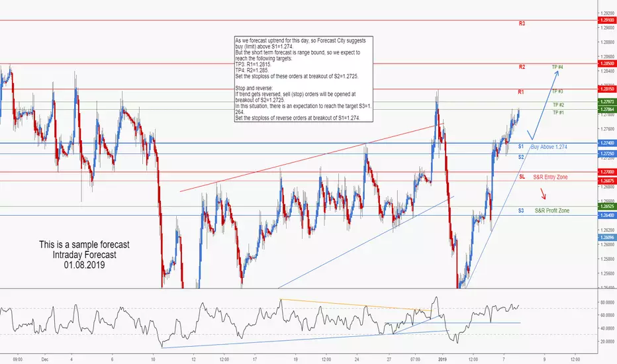The width and height of the screenshot is (617, 364).
Task: Click the 'S&R Profit Zone' label
Action: click(552, 210)
